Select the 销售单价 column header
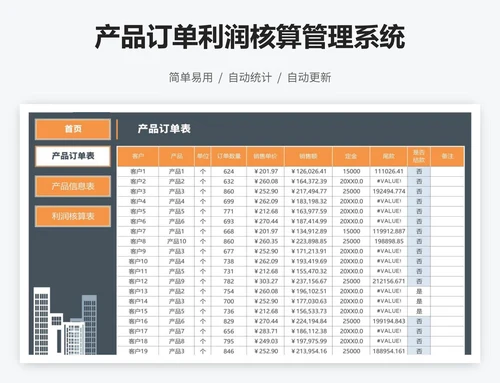 tap(265, 156)
